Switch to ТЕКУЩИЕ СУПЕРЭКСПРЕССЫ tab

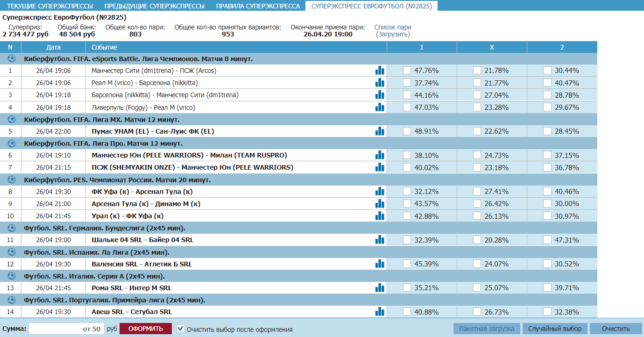50,6
